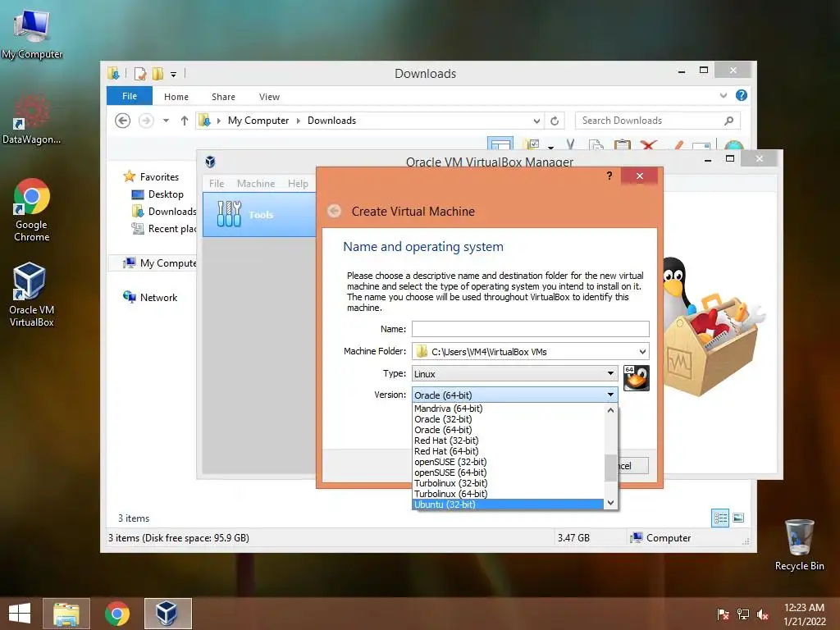Select Red Hat (32-bit) version
The height and width of the screenshot is (630, 840).
tap(508, 441)
